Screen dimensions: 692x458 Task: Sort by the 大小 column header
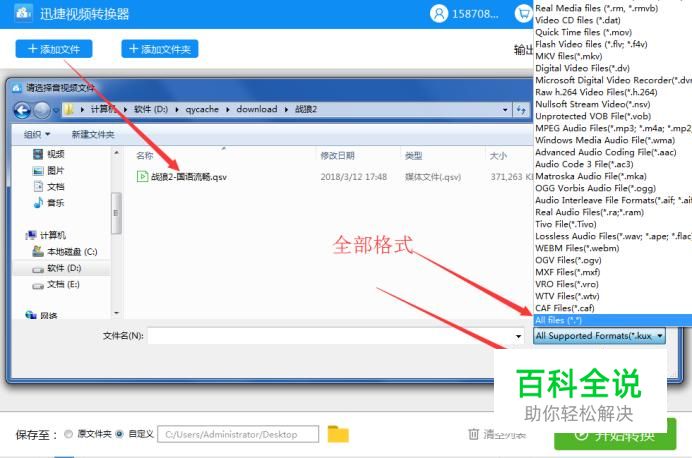pos(498,155)
